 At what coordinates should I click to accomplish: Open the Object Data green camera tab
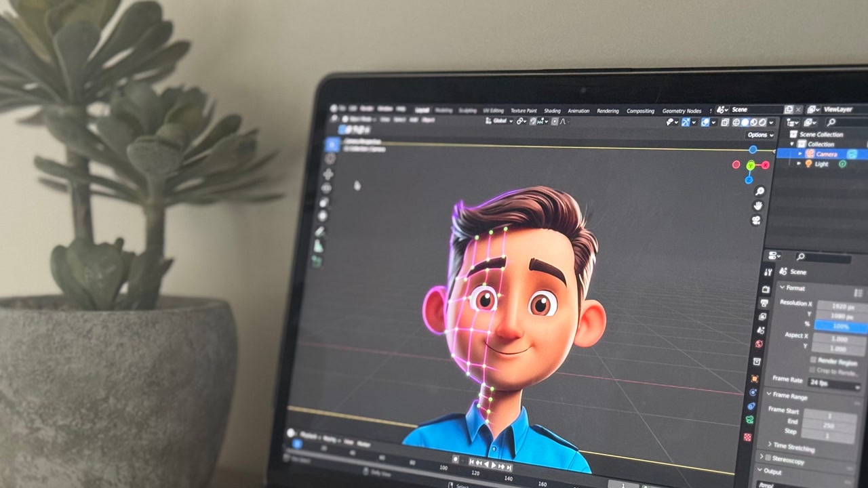(x=750, y=420)
